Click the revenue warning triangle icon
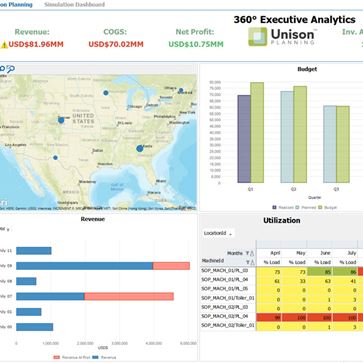The height and width of the screenshot is (363, 363). pyautogui.click(x=4, y=45)
